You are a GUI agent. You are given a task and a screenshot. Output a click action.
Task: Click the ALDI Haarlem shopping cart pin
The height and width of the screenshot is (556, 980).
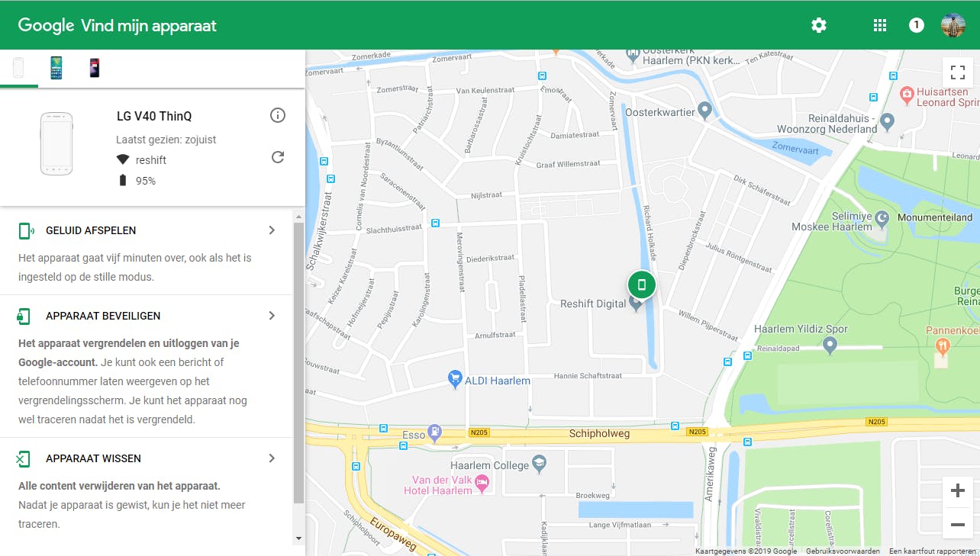point(455,378)
